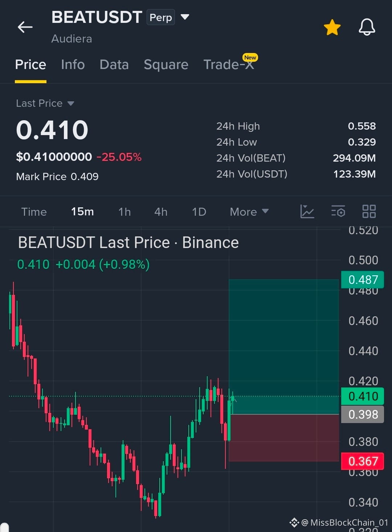Tap the -25.05% change percentage
Screen dimensions: 392x532
pos(119,157)
